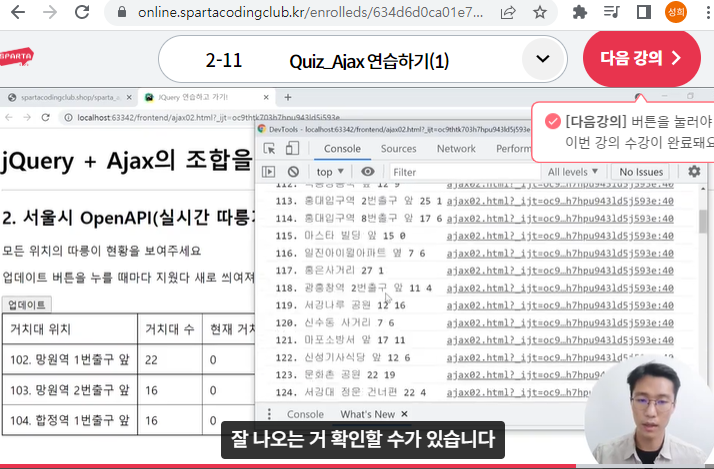The width and height of the screenshot is (714, 469).
Task: Reload the Sparta Coding Club page
Action: [82, 12]
